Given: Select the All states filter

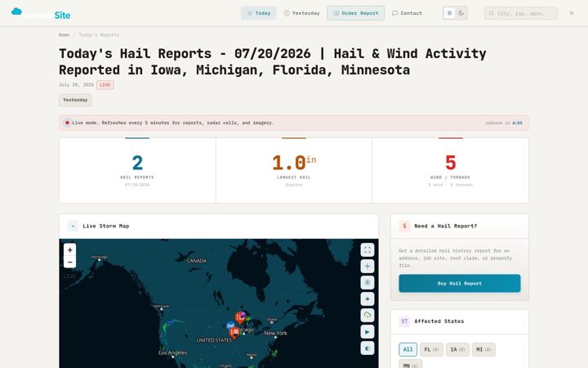Looking at the screenshot, I should (408, 350).
